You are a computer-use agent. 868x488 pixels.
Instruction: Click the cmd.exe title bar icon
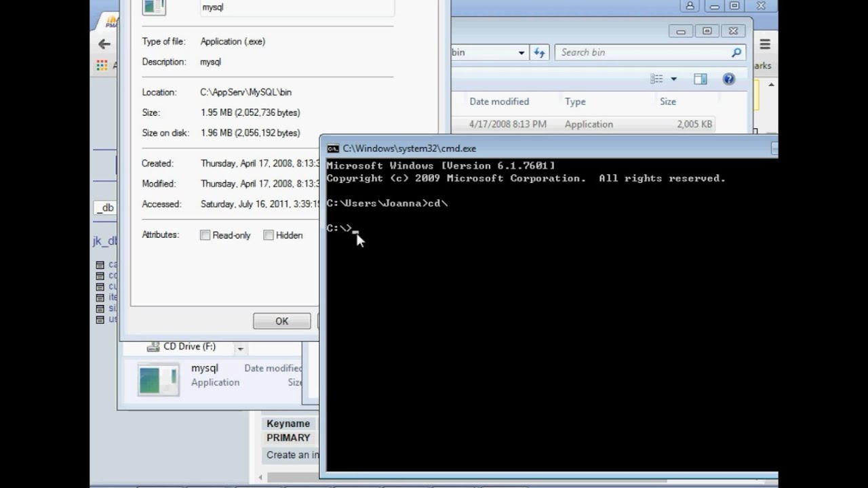point(333,148)
